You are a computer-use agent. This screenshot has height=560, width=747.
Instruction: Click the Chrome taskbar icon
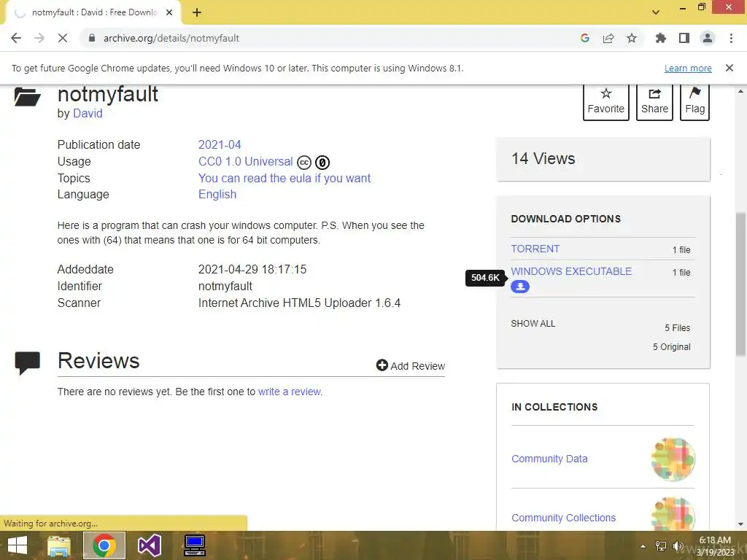click(x=104, y=545)
